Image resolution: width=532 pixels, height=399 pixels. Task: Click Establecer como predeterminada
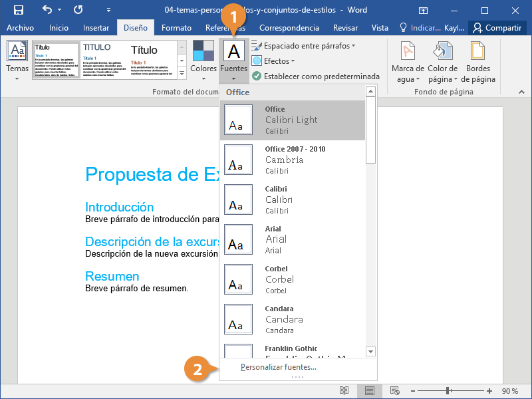[x=316, y=76]
